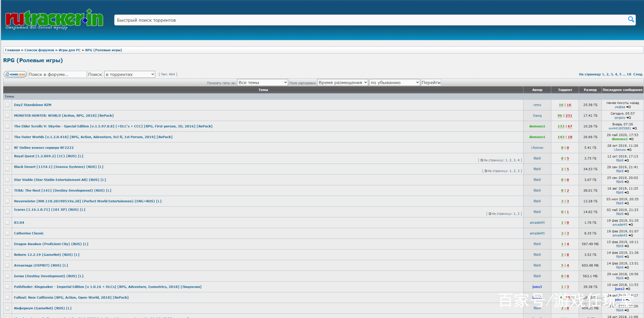This screenshot has height=318, width=644.
Task: View author profile 'jons3' in Pathfinder row
Action: point(537,287)
